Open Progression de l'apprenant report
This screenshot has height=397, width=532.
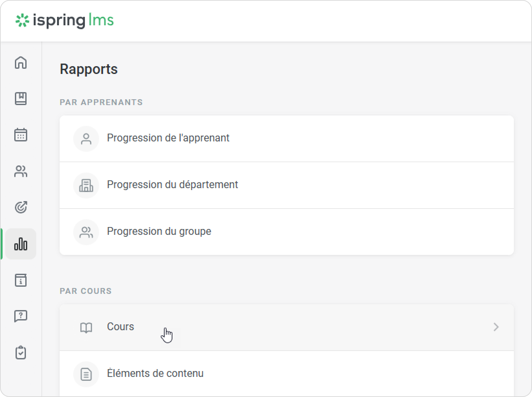click(x=168, y=138)
